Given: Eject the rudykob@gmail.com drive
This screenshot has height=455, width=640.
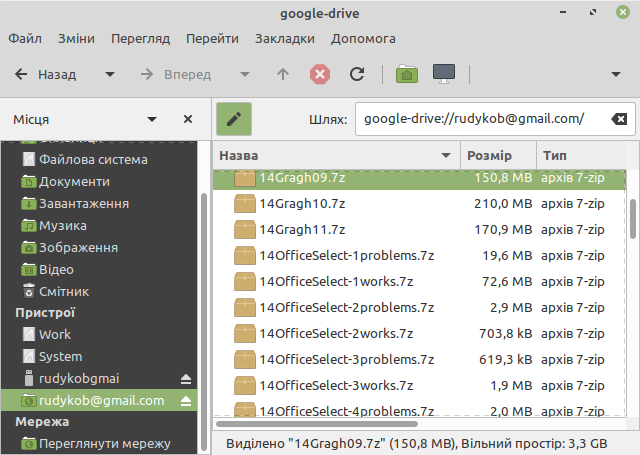Looking at the screenshot, I should [185, 401].
